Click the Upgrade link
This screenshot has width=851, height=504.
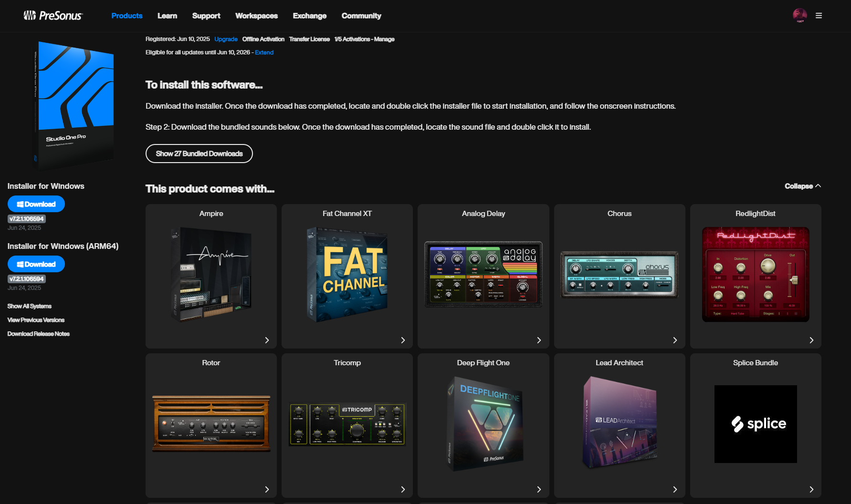pyautogui.click(x=226, y=39)
